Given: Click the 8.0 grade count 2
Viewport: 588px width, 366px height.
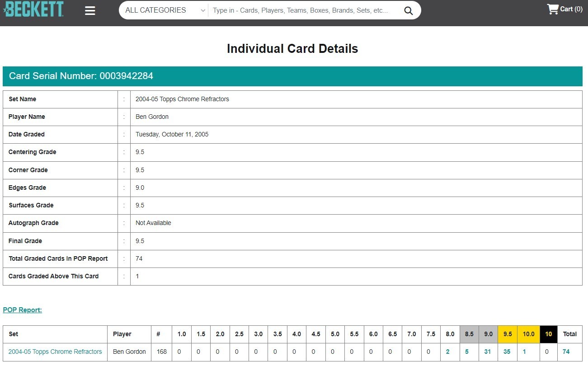Looking at the screenshot, I should point(447,352).
